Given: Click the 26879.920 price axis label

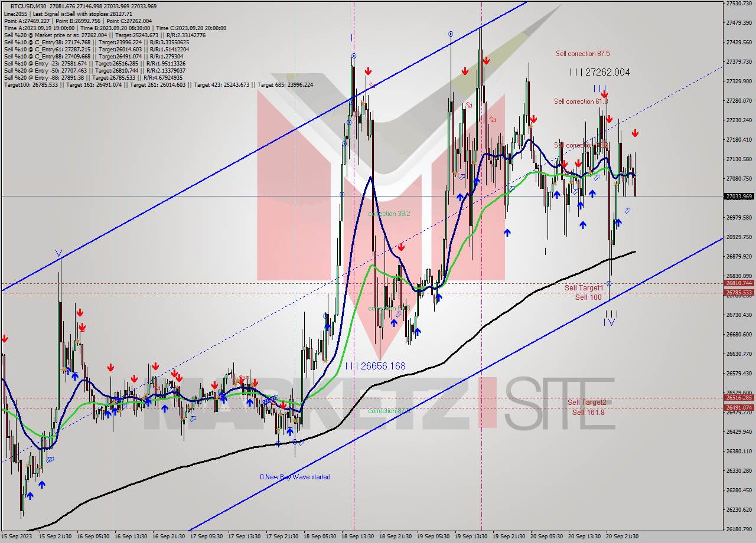Looking at the screenshot, I should (739, 257).
